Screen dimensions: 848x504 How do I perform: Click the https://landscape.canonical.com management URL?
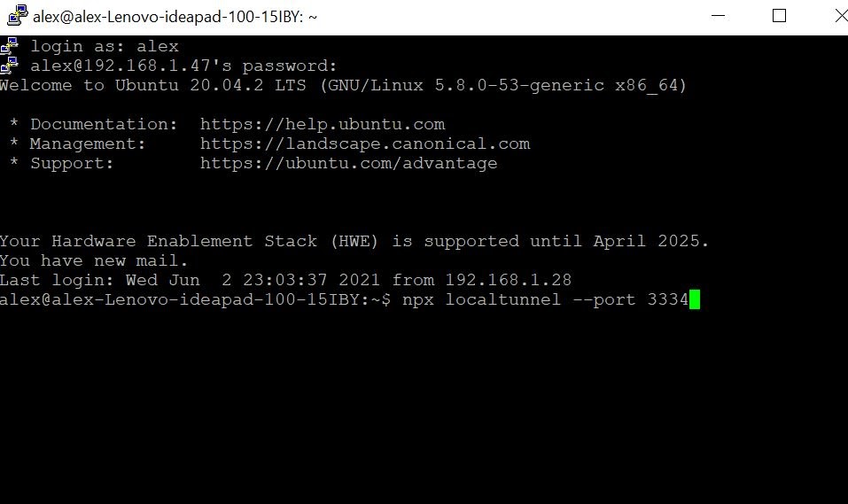click(x=364, y=143)
